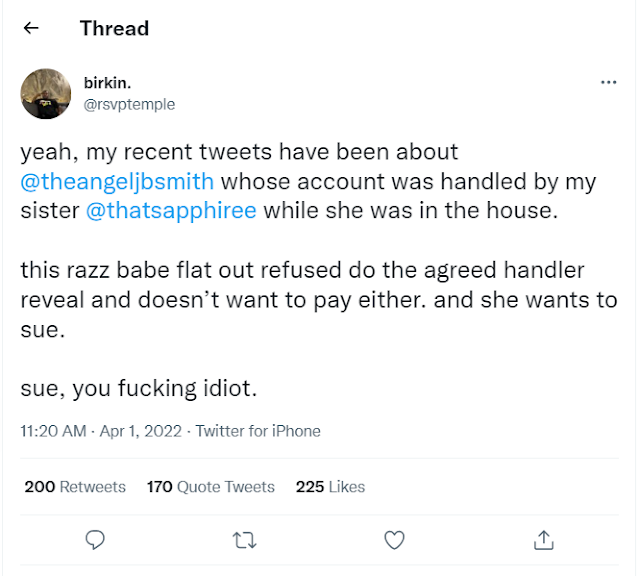Screen dimensions: 640x576
Task: Click the Twitter for iPhone source link
Action: tap(257, 431)
